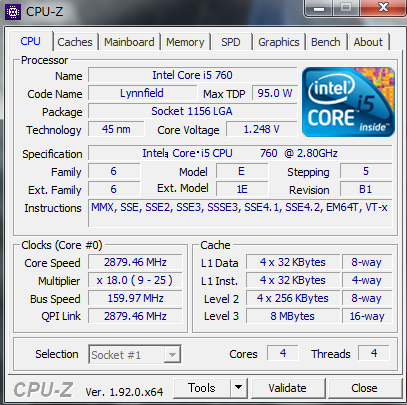Click the QPI Link value field

pyautogui.click(x=135, y=316)
